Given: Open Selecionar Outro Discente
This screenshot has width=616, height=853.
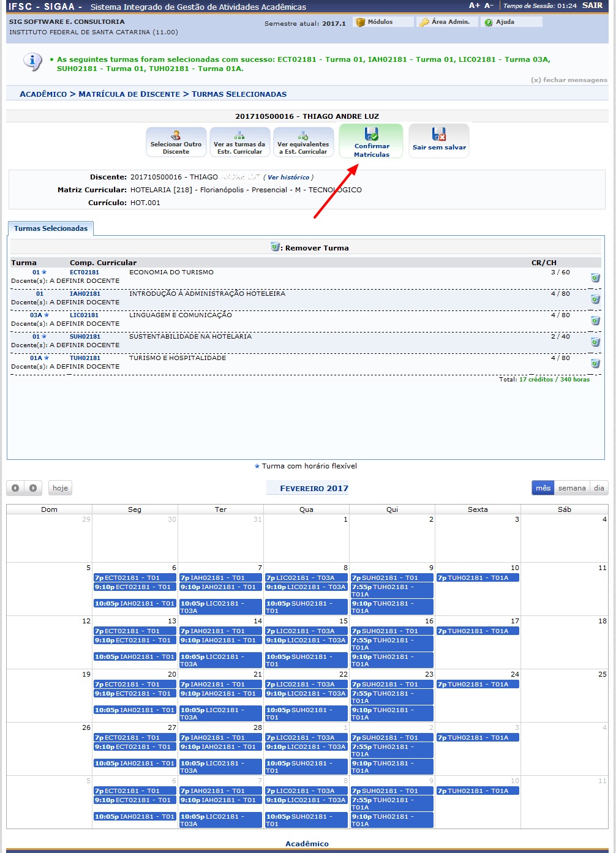Looking at the screenshot, I should (176, 142).
